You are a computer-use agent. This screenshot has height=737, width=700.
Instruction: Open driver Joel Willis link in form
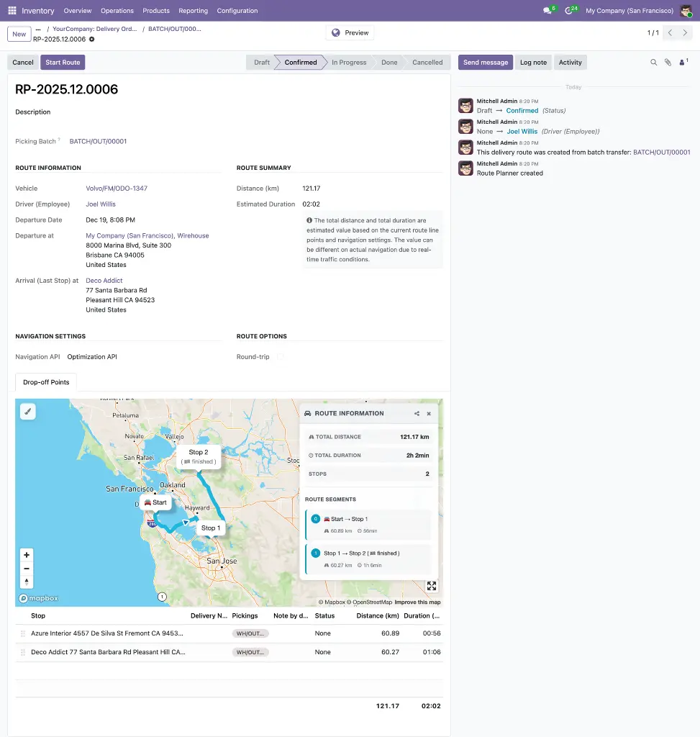pyautogui.click(x=101, y=204)
